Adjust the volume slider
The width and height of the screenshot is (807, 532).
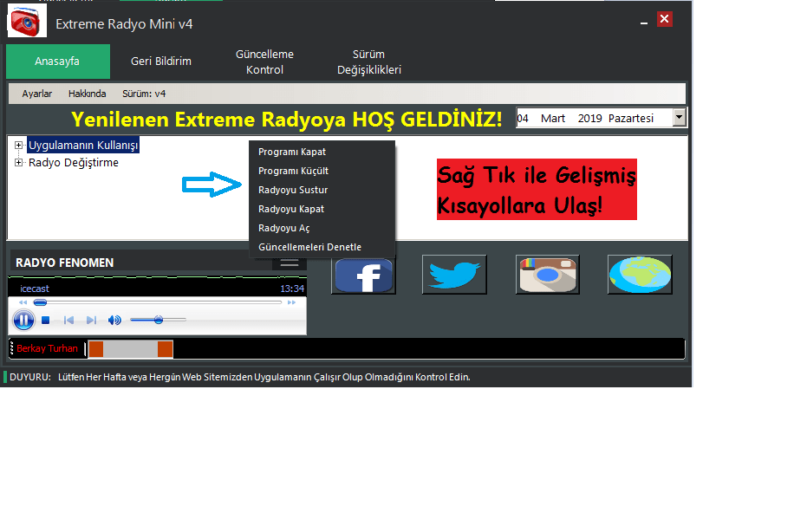point(158,320)
